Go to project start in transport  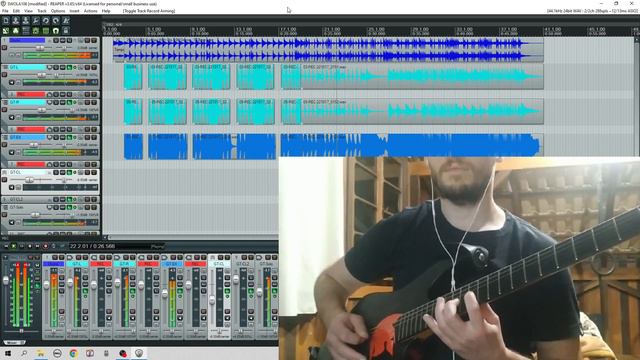pos(6,246)
